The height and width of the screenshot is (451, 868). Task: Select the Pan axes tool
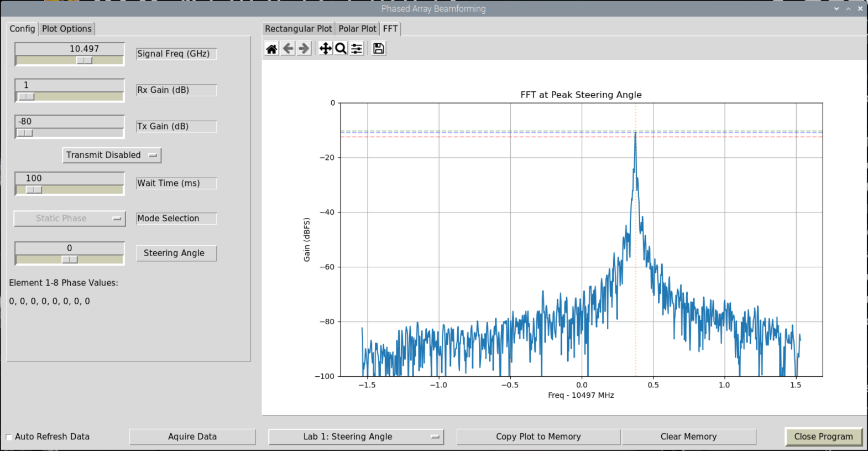tap(326, 49)
